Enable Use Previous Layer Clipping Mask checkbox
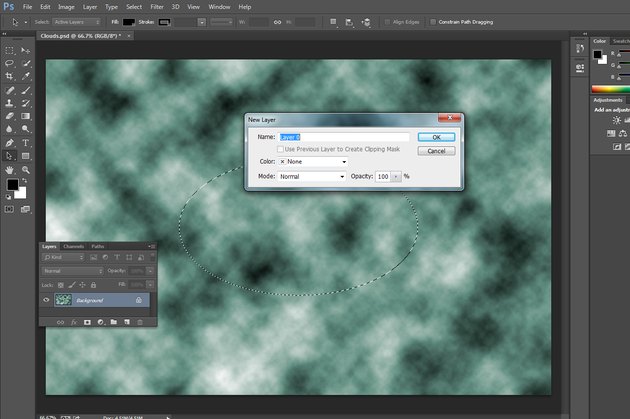 pos(280,149)
